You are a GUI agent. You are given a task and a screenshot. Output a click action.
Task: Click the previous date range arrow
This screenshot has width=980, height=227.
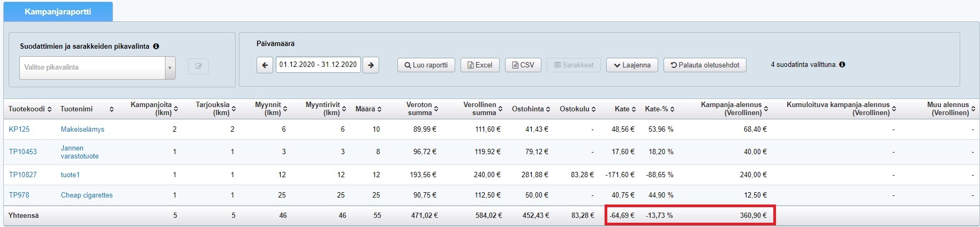[x=265, y=65]
